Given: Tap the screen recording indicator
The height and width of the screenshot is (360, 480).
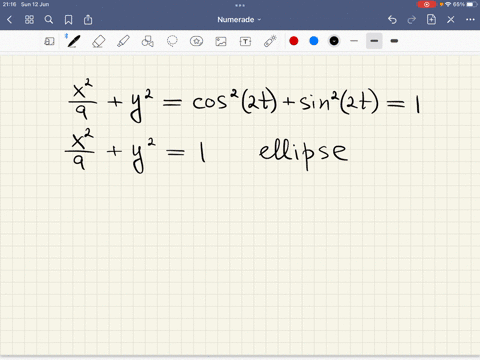Looking at the screenshot, I should (426, 4).
